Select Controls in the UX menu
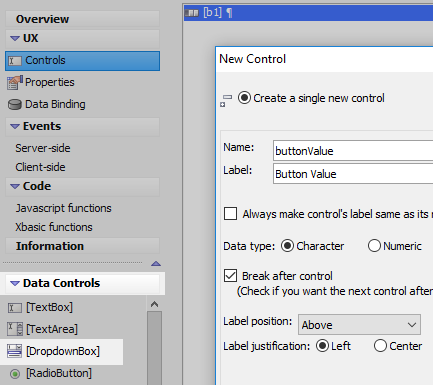This screenshot has height=385, width=433. click(x=82, y=61)
